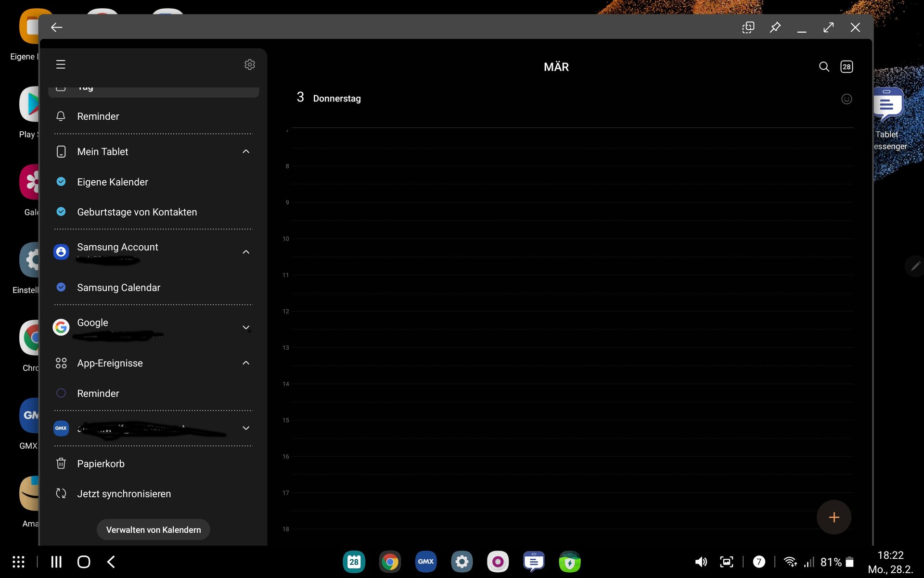The image size is (924, 578).
Task: Launch Chrome from taskbar
Action: tap(390, 562)
